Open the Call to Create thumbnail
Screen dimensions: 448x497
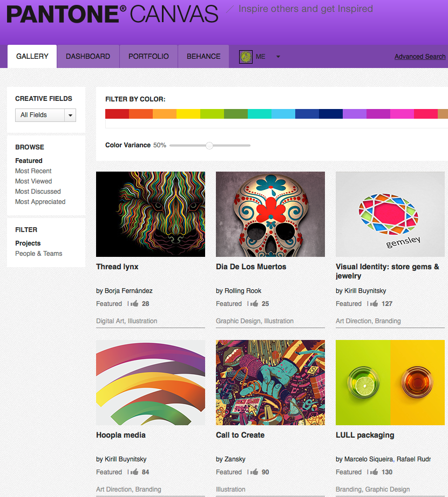(270, 383)
